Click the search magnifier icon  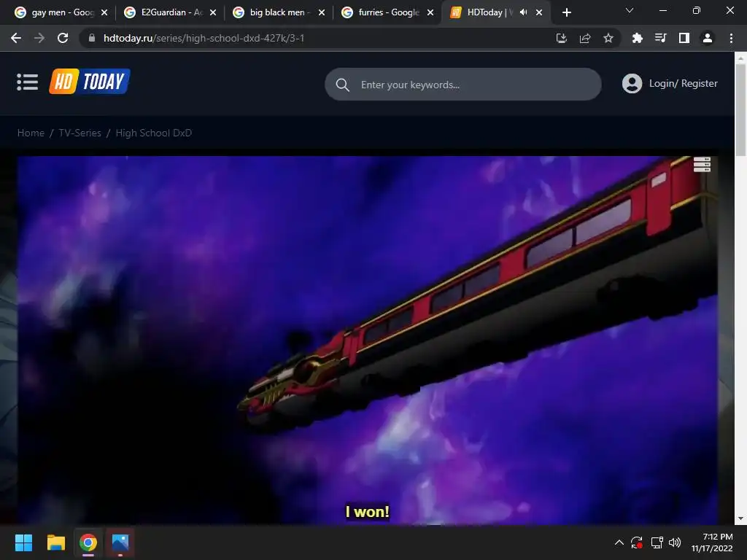(x=343, y=85)
